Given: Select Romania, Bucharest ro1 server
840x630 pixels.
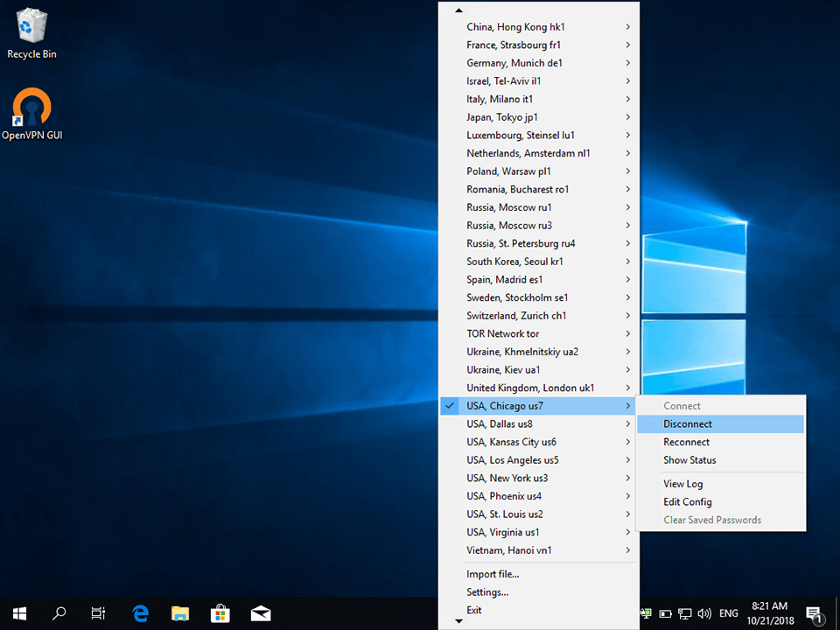Looking at the screenshot, I should tap(538, 190).
